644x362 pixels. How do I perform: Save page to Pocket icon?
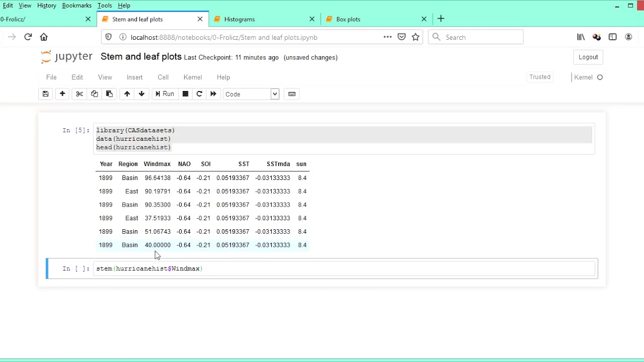coord(401,37)
